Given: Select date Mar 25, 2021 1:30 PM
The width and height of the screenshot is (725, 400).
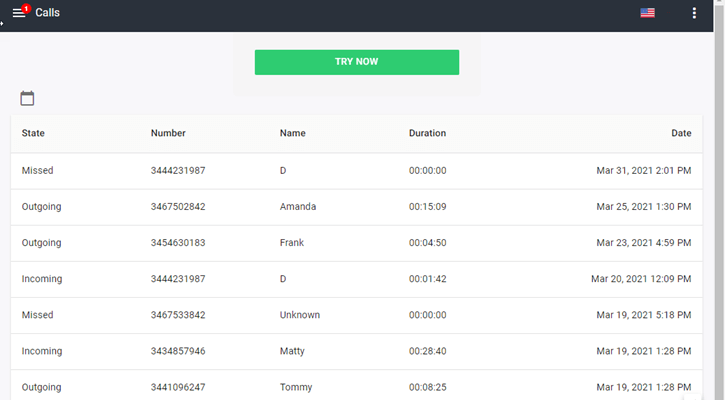Looking at the screenshot, I should click(x=644, y=207).
